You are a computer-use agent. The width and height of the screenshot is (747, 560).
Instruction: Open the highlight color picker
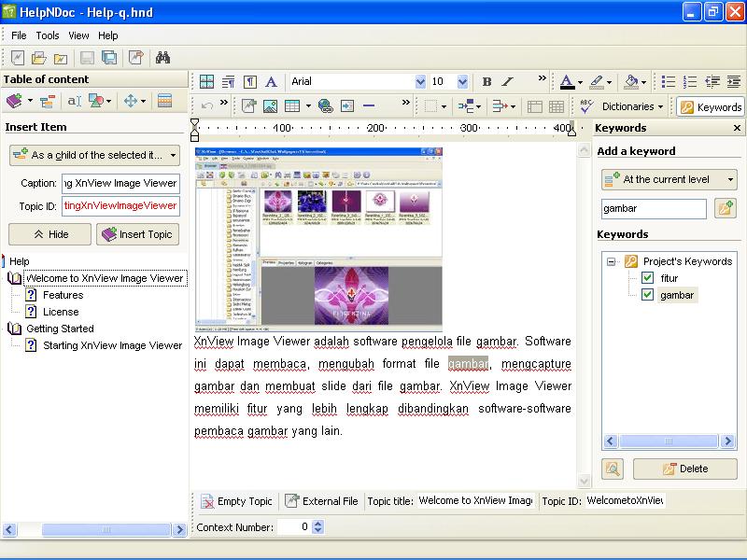point(600,82)
